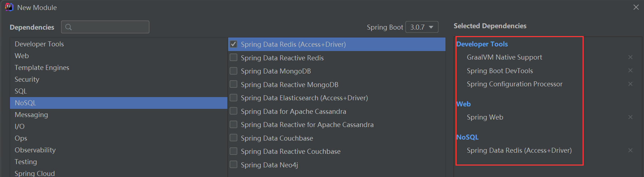Click the search magnifier icon
Screen dimensions: 644x177
[x=69, y=27]
